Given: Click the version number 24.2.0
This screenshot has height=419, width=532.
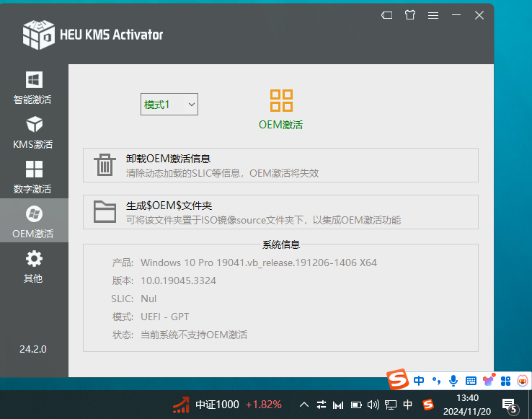Looking at the screenshot, I should (33, 349).
